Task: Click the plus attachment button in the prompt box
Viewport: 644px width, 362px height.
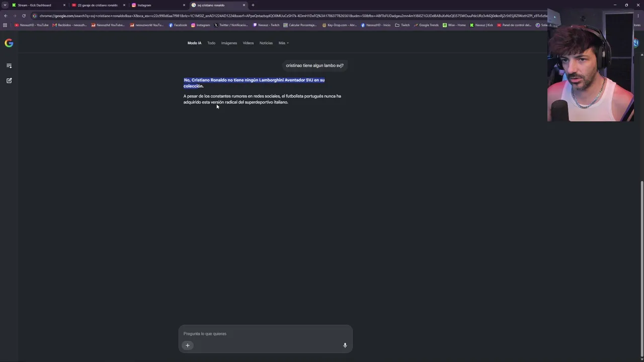Action: 188,345
